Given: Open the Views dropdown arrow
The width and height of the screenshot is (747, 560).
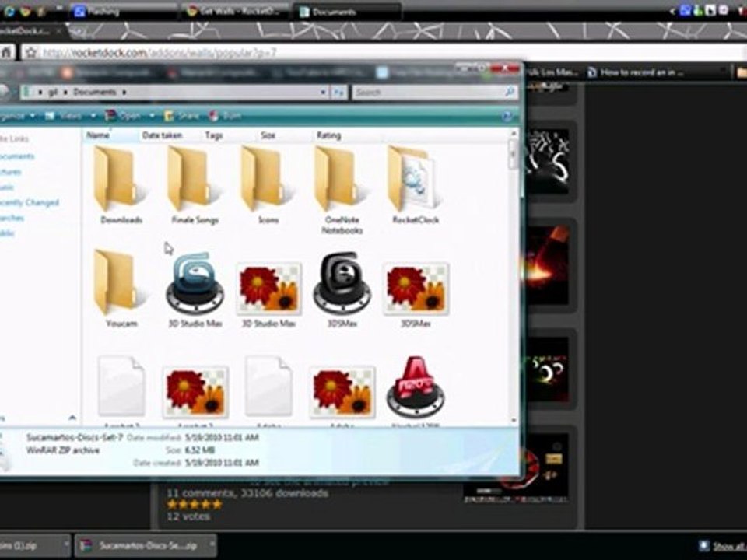Looking at the screenshot, I should click(x=93, y=116).
